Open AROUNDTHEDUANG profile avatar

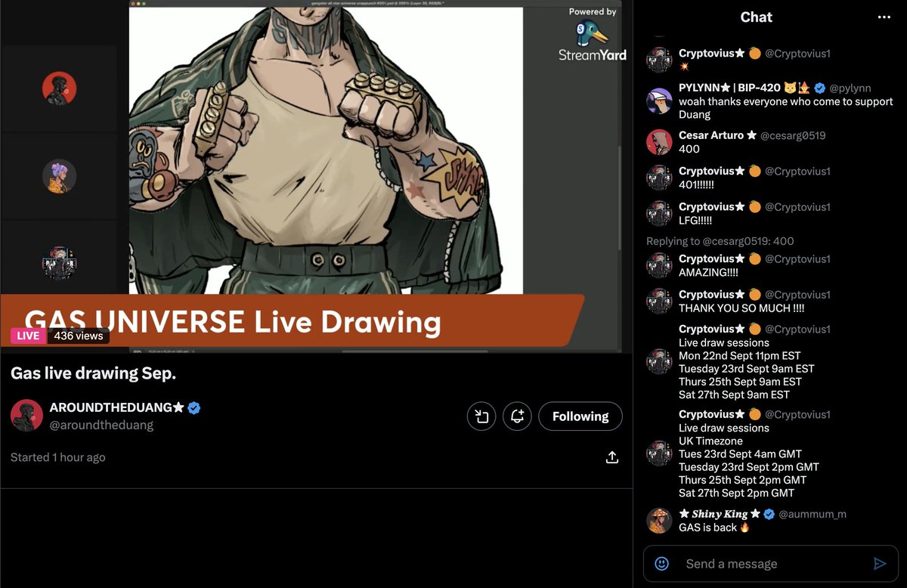(x=26, y=416)
